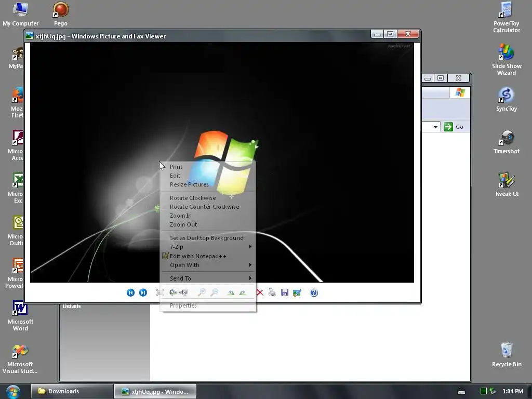532x399 pixels.
Task: Close the Downloads window behind
Action: (458, 78)
